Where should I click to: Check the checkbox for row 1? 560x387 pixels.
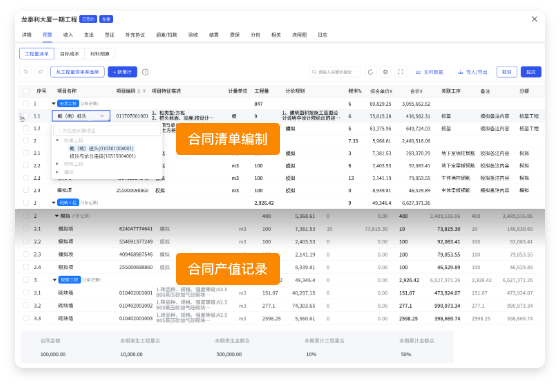tap(26, 104)
